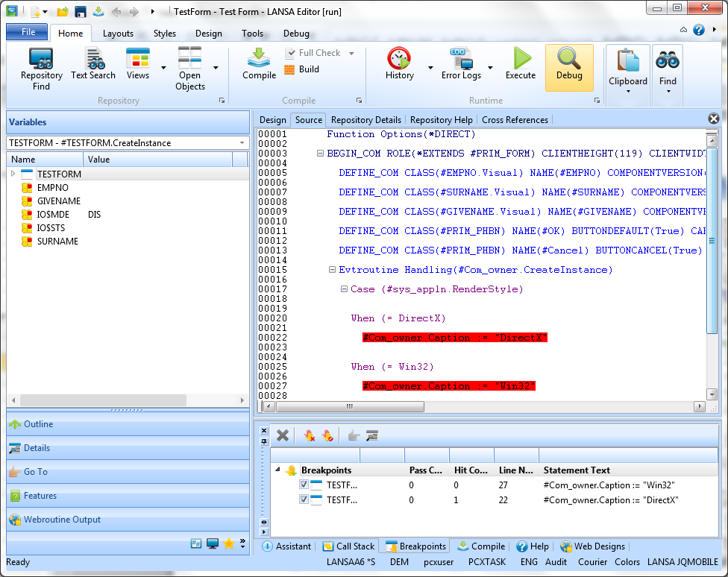Click the hash-variable icon in left panel footer
Image resolution: width=728 pixels, height=577 pixels.
tap(196, 543)
